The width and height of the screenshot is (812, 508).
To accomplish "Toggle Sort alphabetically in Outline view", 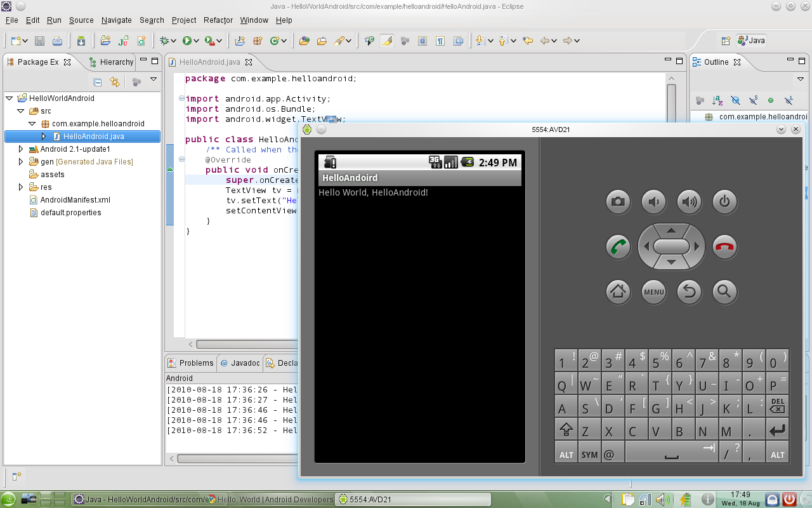I will point(717,100).
